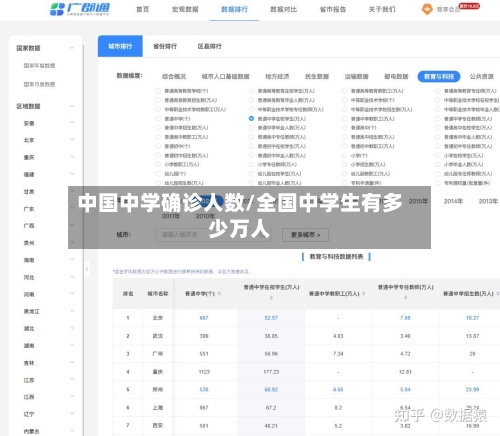The height and width of the screenshot is (436, 500).
Task: Select the 普通高中(个) radio option
Action: coord(345,128)
